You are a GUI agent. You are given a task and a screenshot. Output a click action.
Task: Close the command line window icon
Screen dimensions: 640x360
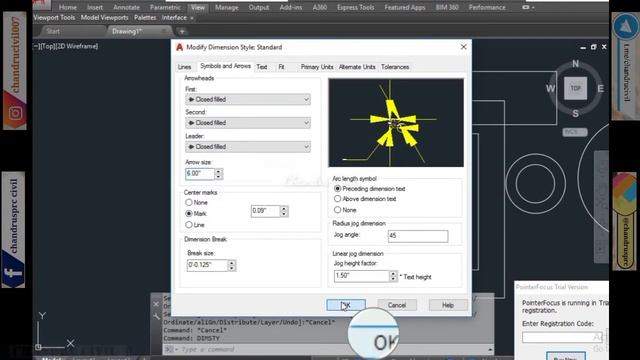[x=156, y=304]
